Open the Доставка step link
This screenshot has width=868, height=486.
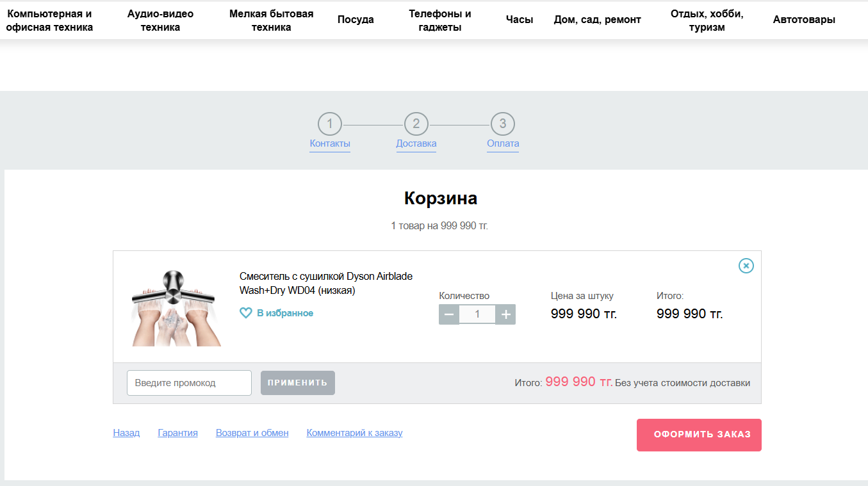[x=416, y=143]
